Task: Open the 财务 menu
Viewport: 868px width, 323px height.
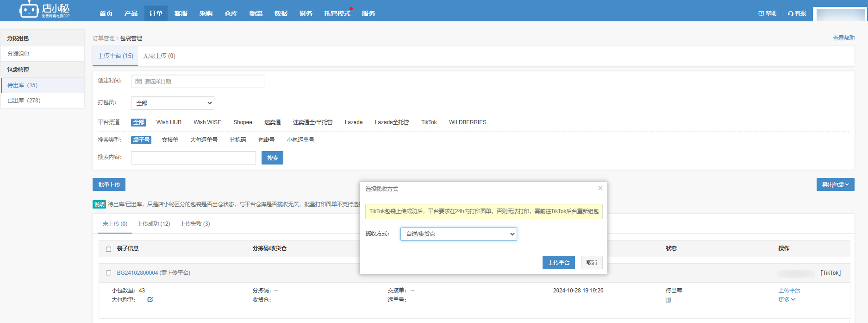Action: pyautogui.click(x=306, y=13)
